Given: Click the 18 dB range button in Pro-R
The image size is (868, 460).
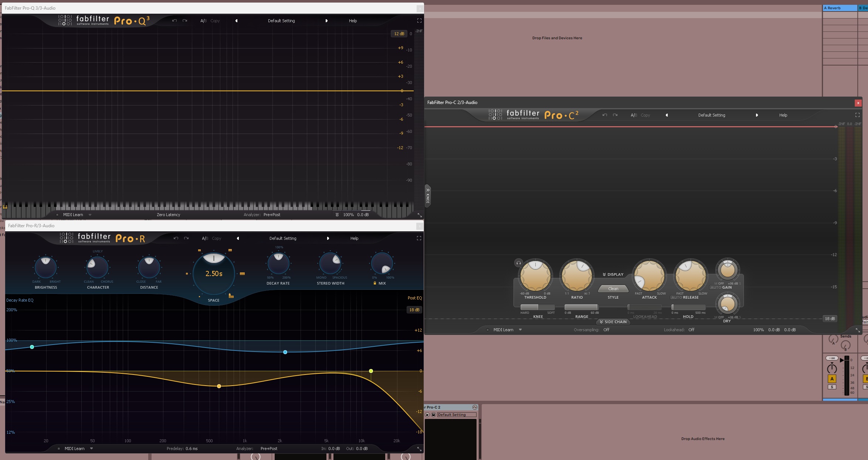Looking at the screenshot, I should click(414, 310).
